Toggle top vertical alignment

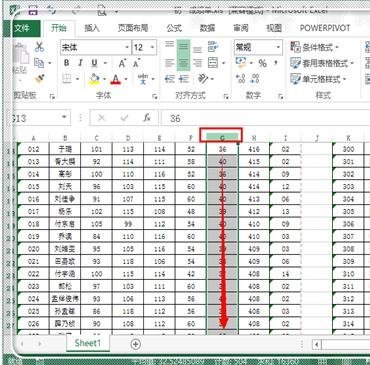coord(170,45)
